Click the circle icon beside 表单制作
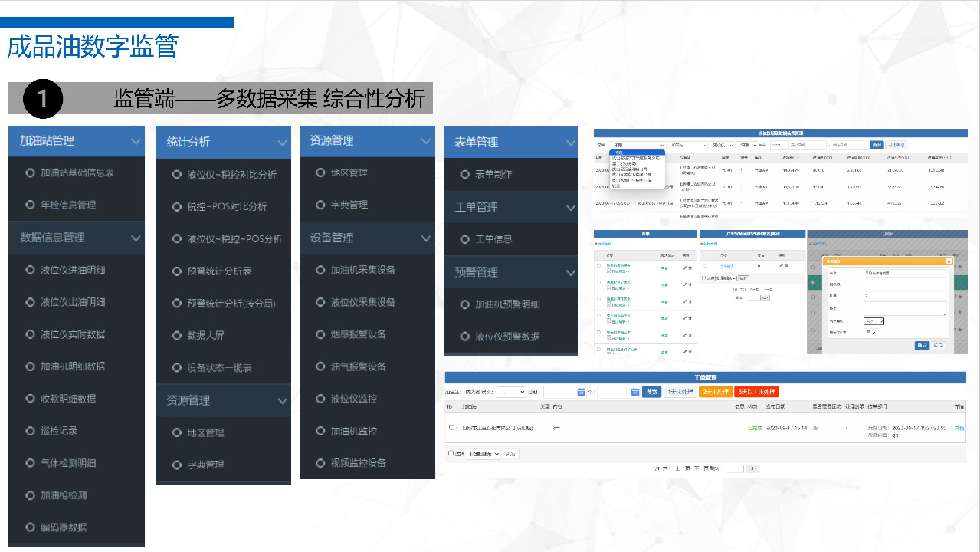This screenshot has width=980, height=552. 464,174
